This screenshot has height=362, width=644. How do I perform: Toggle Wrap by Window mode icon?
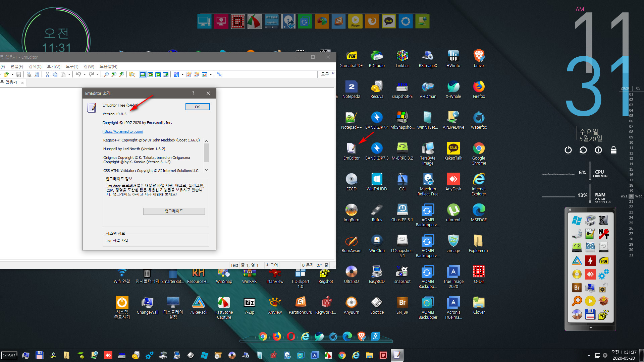point(158,74)
